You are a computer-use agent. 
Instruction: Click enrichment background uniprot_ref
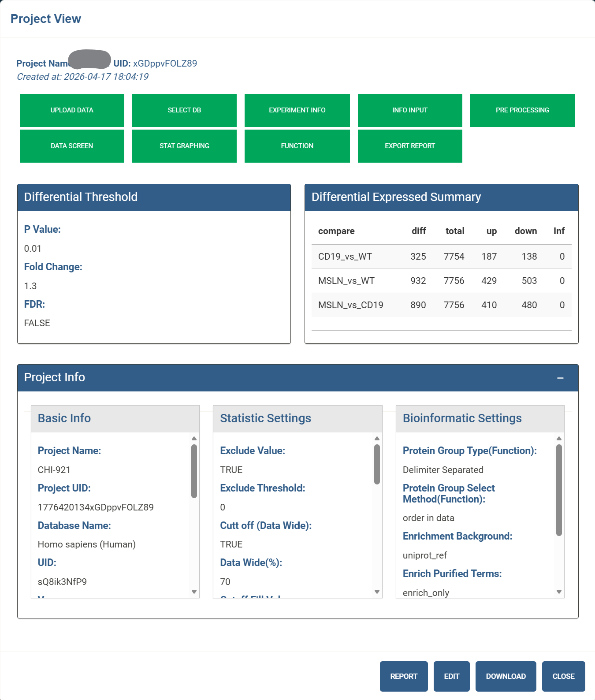pyautogui.click(x=425, y=555)
